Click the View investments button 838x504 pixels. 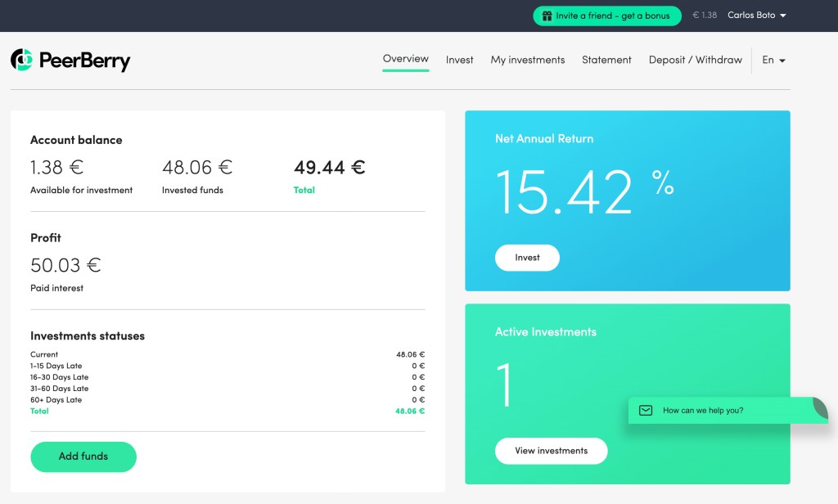pyautogui.click(x=551, y=451)
